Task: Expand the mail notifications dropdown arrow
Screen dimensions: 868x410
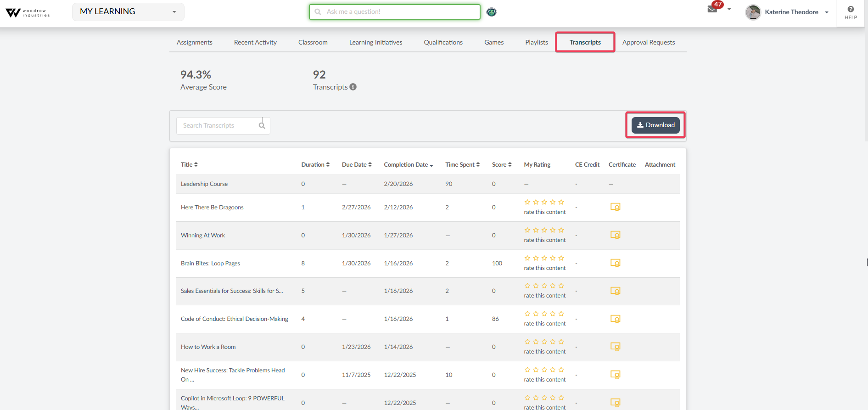Action: pyautogui.click(x=729, y=9)
